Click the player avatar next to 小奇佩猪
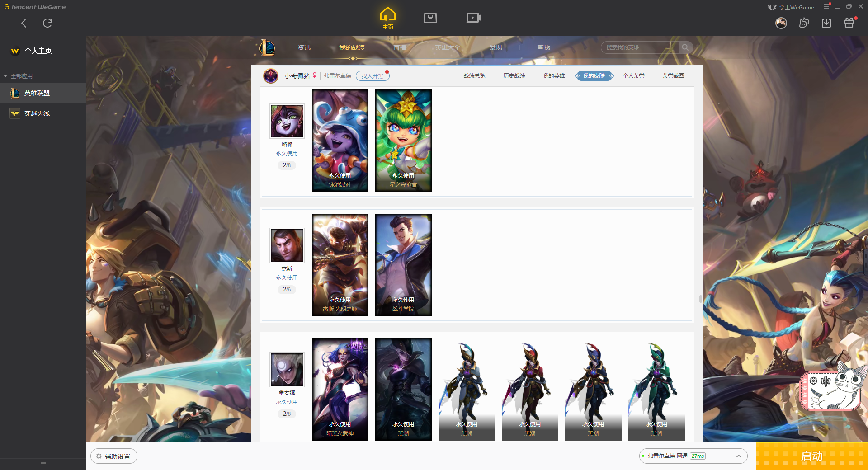 [271, 76]
